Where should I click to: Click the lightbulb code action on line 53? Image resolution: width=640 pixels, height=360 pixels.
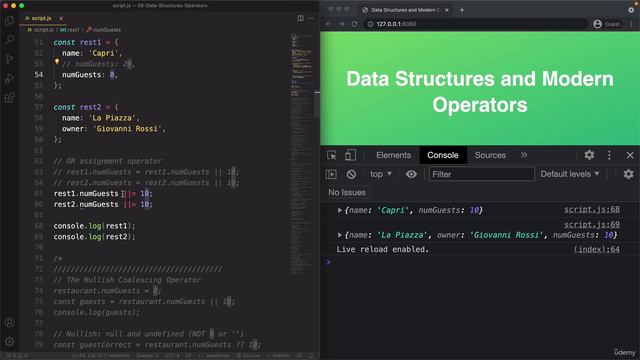[57, 62]
